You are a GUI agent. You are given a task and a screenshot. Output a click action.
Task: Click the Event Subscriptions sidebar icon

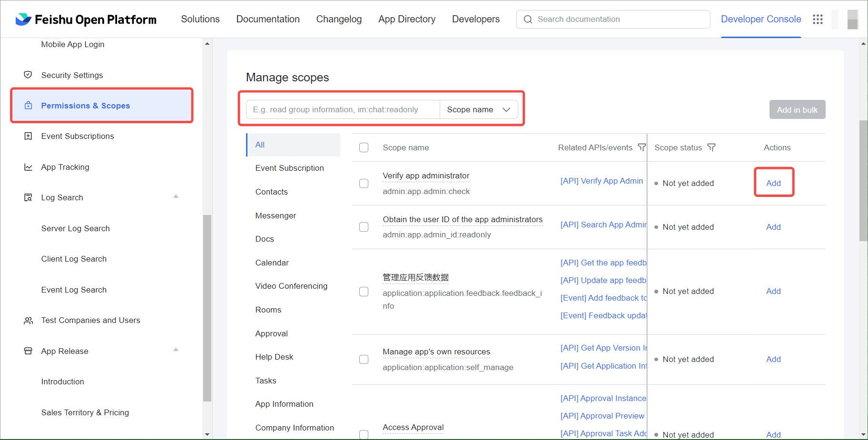tap(28, 137)
